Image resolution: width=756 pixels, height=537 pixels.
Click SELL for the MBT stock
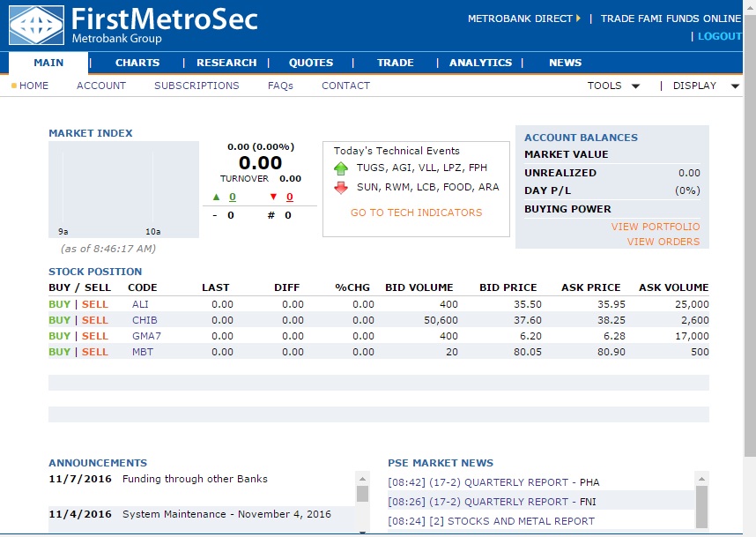point(93,352)
